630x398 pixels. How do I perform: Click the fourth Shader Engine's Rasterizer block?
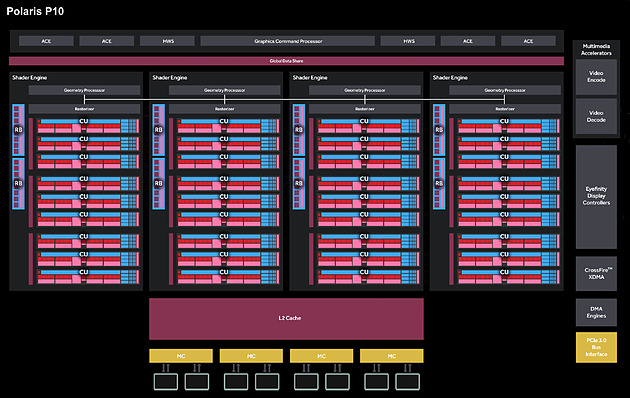point(505,109)
